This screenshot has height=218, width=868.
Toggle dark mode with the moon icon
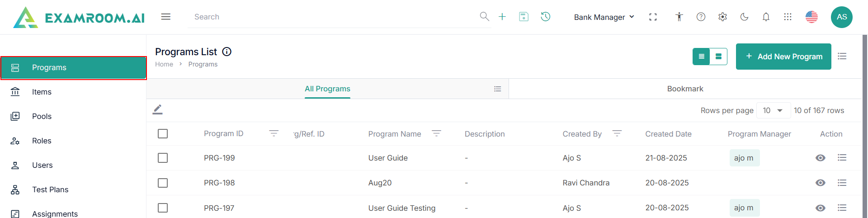(744, 17)
